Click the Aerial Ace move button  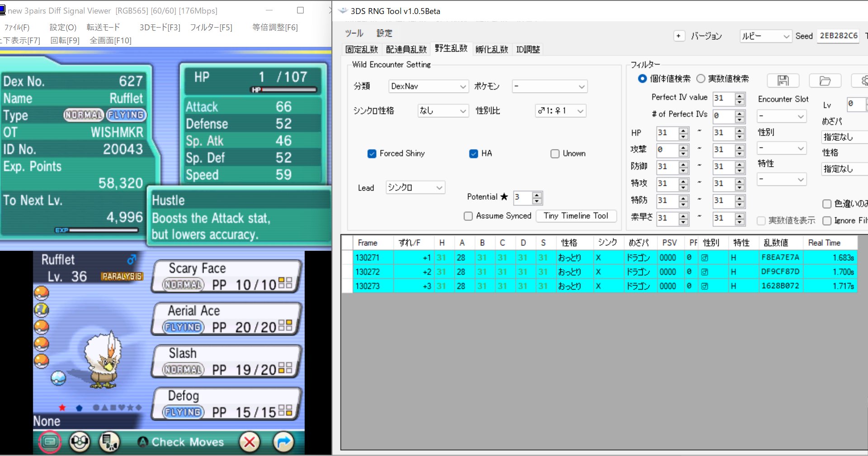pos(226,319)
